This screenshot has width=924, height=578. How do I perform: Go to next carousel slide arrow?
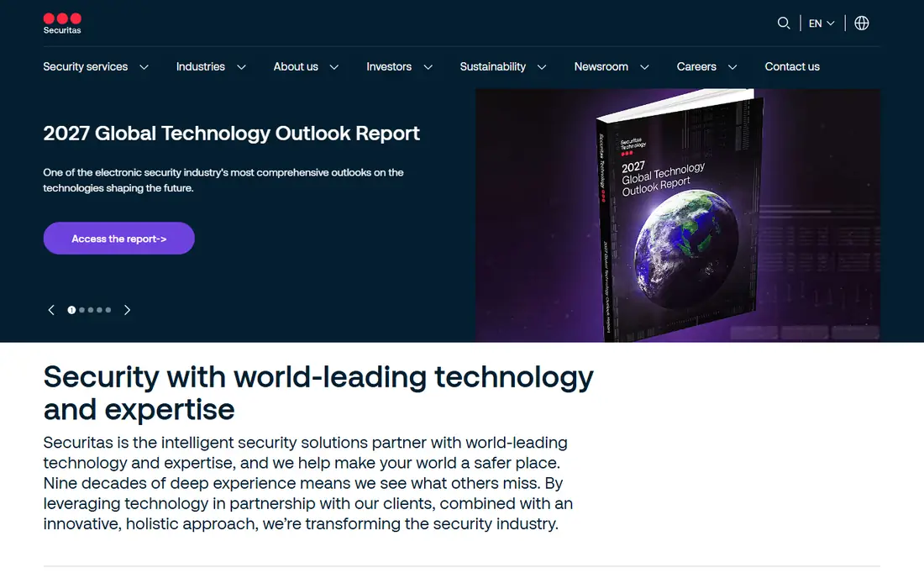[x=127, y=310]
